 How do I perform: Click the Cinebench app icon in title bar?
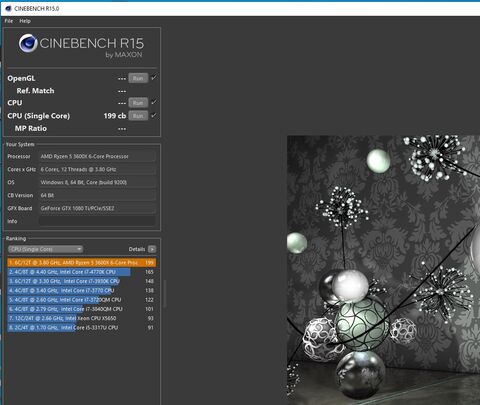pos(9,8)
